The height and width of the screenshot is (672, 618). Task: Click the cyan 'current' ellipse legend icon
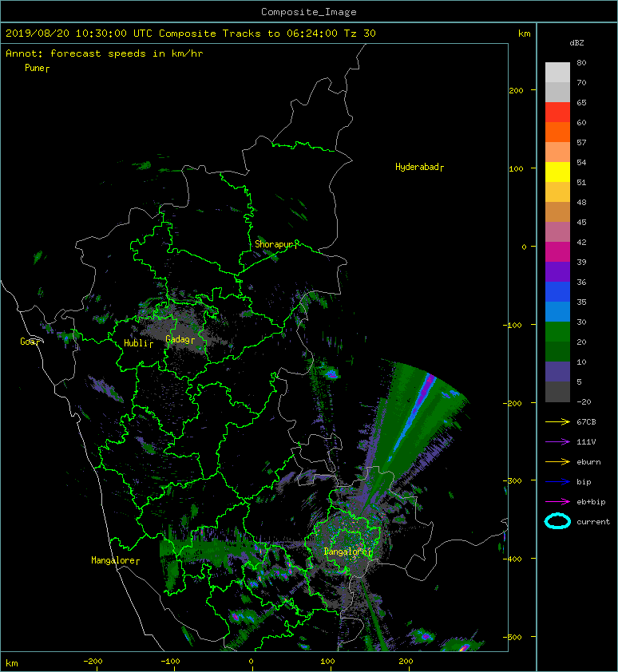coord(557,521)
